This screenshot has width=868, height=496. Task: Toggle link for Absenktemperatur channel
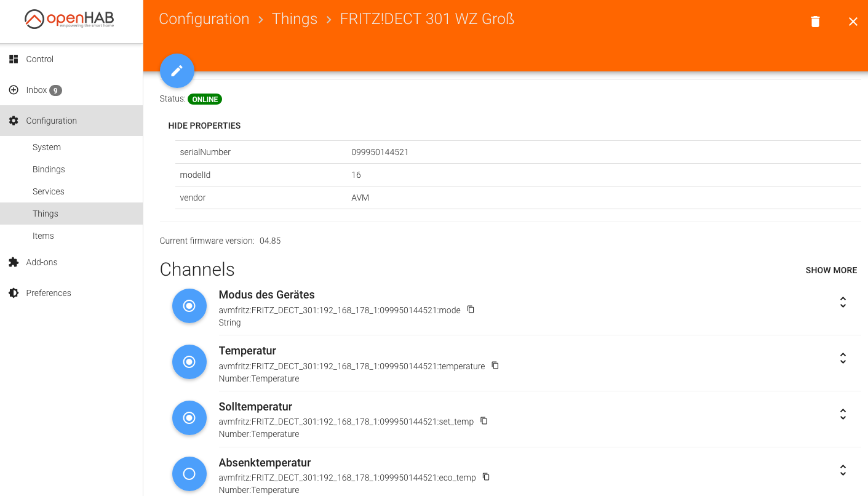189,474
